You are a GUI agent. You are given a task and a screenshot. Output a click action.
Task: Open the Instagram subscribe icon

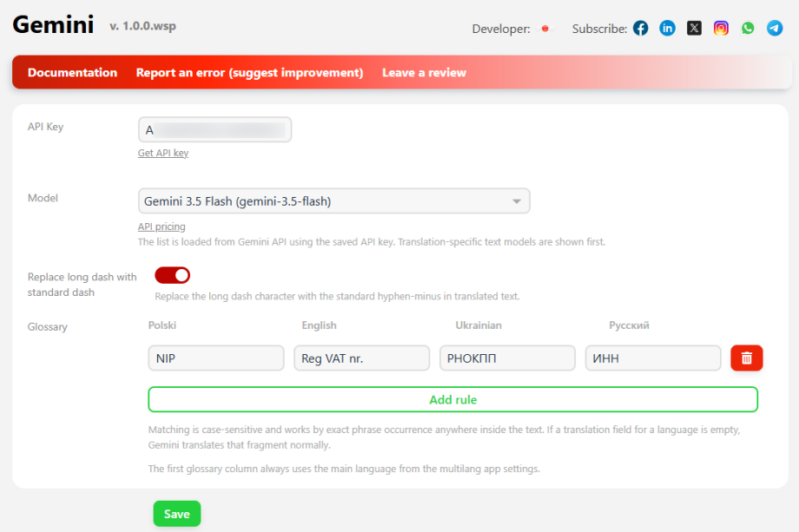click(x=721, y=28)
